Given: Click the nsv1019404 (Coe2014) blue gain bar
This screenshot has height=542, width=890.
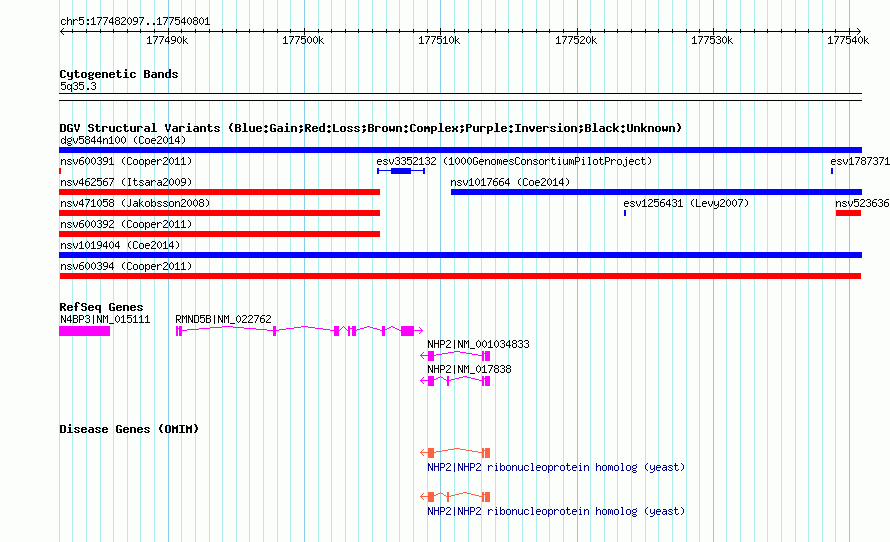Looking at the screenshot, I should [460, 255].
